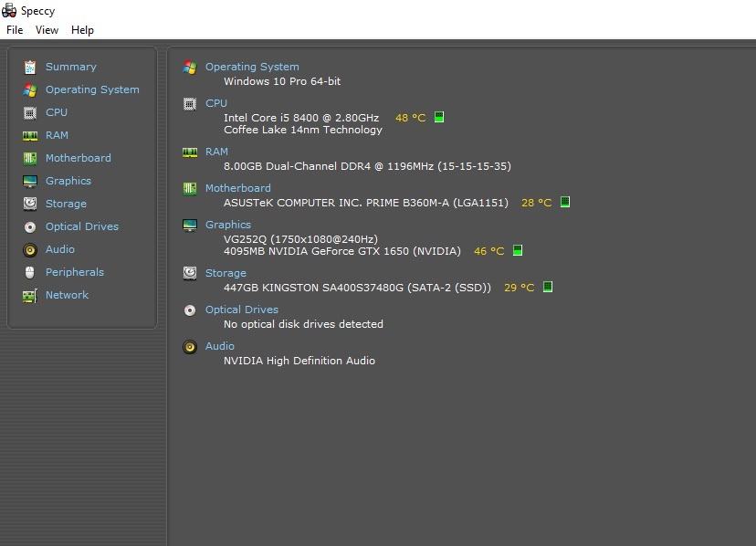Follow the Optical Drives heading link in summary
The height and width of the screenshot is (546, 756).
tap(242, 310)
